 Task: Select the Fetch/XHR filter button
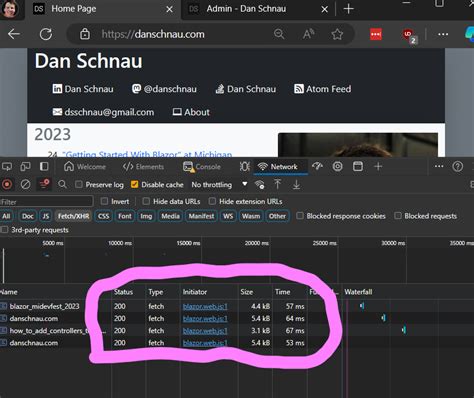tap(73, 216)
